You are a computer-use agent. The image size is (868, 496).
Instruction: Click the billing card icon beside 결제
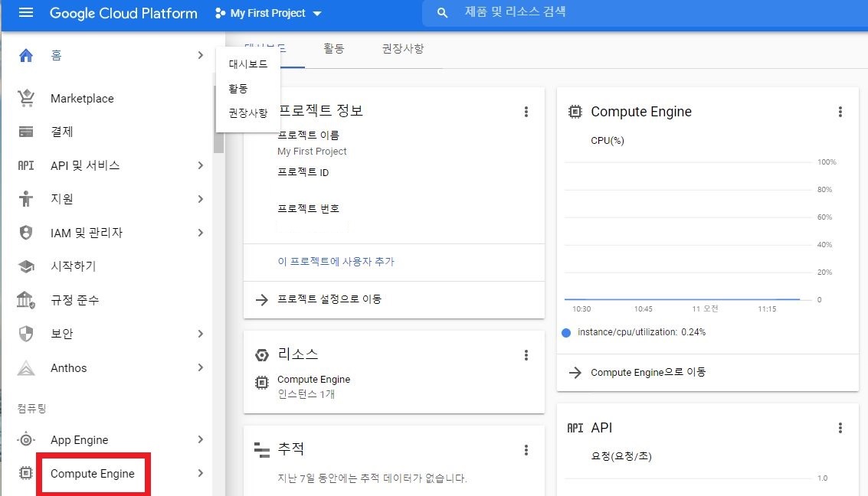[26, 132]
